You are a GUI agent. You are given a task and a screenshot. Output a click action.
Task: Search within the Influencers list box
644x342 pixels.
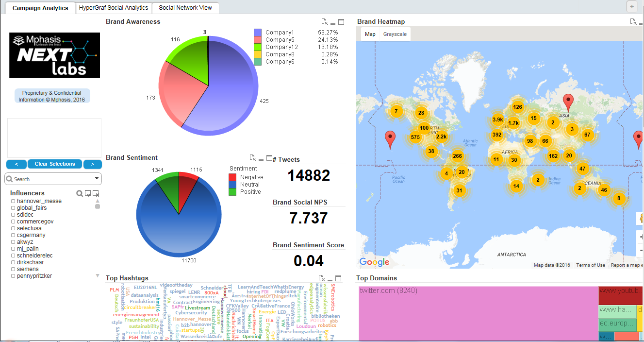80,193
